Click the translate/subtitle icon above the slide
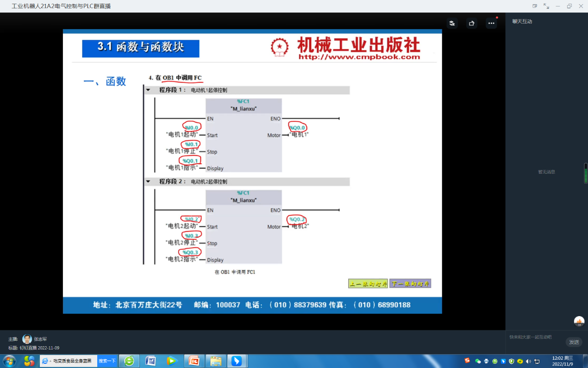This screenshot has height=368, width=588. point(452,23)
